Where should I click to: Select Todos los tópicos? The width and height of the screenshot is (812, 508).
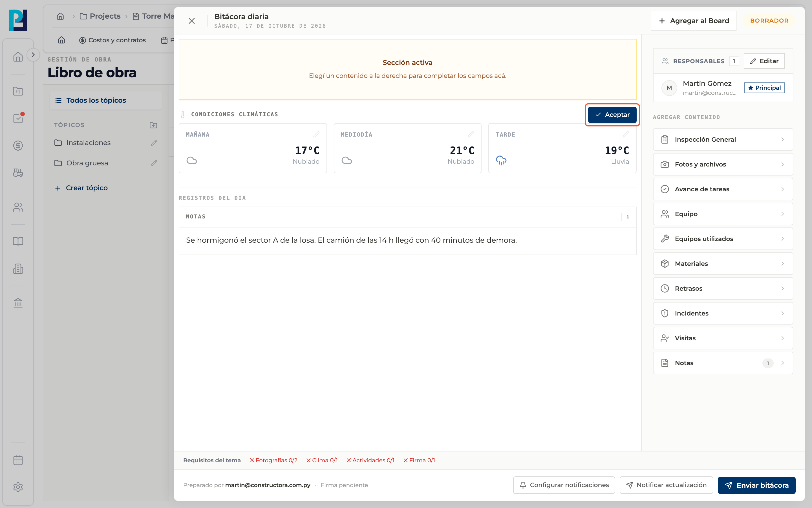pos(105,100)
